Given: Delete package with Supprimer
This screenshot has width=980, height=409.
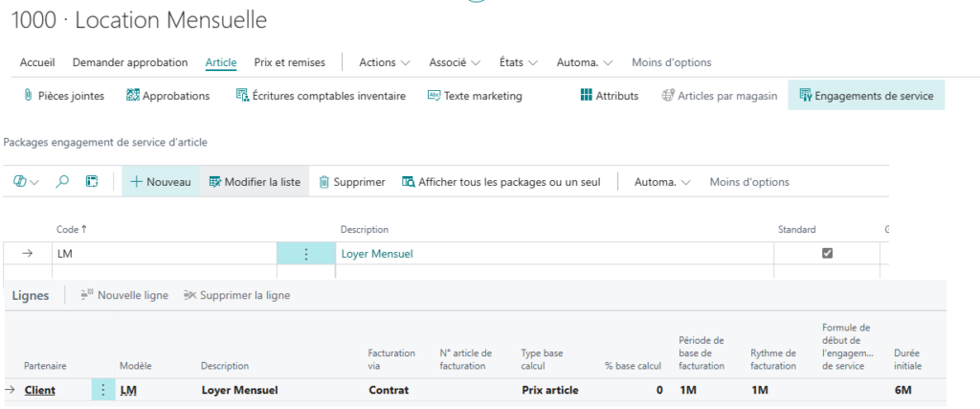Looking at the screenshot, I should pyautogui.click(x=351, y=182).
